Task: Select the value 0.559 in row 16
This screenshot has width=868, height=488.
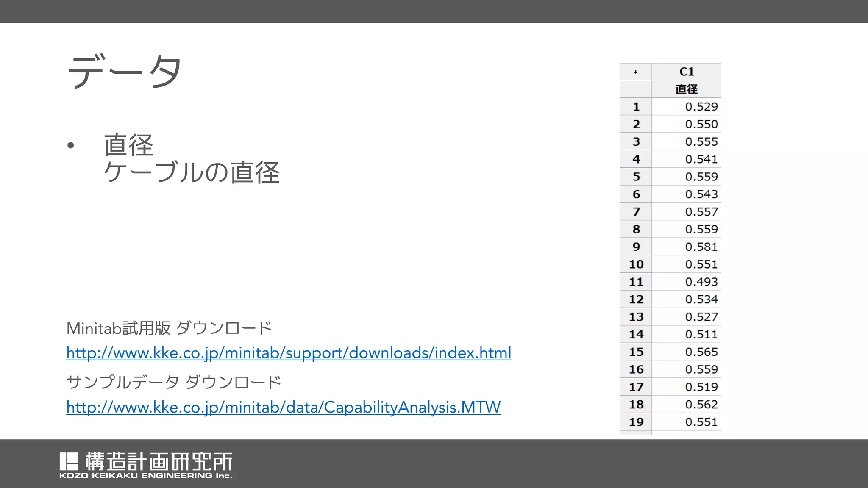Action: click(686, 369)
